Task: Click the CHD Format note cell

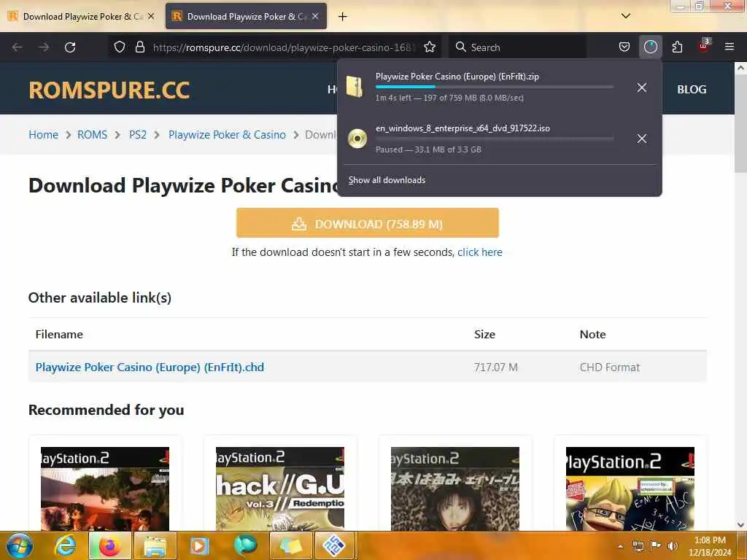Action: [x=609, y=367]
